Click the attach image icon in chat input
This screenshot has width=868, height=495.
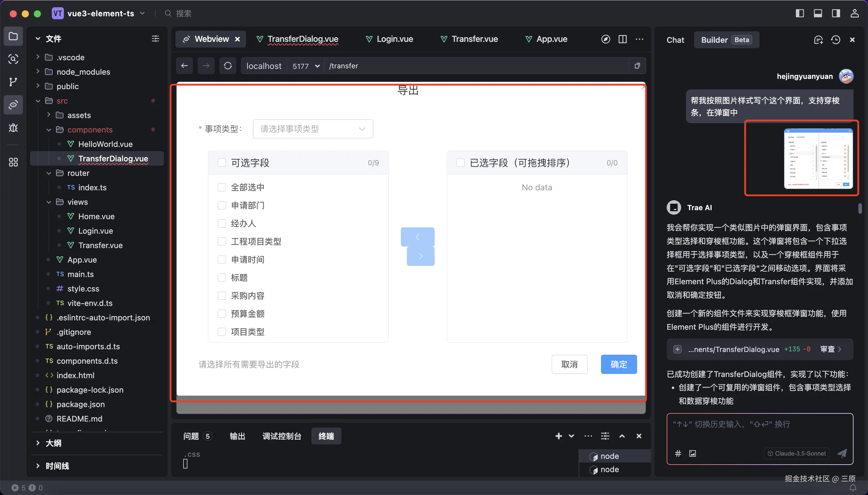pyautogui.click(x=692, y=453)
